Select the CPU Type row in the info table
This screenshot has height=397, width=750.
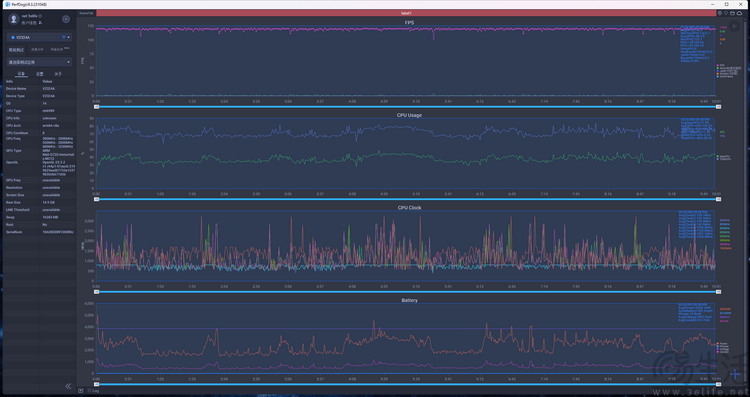(40, 111)
